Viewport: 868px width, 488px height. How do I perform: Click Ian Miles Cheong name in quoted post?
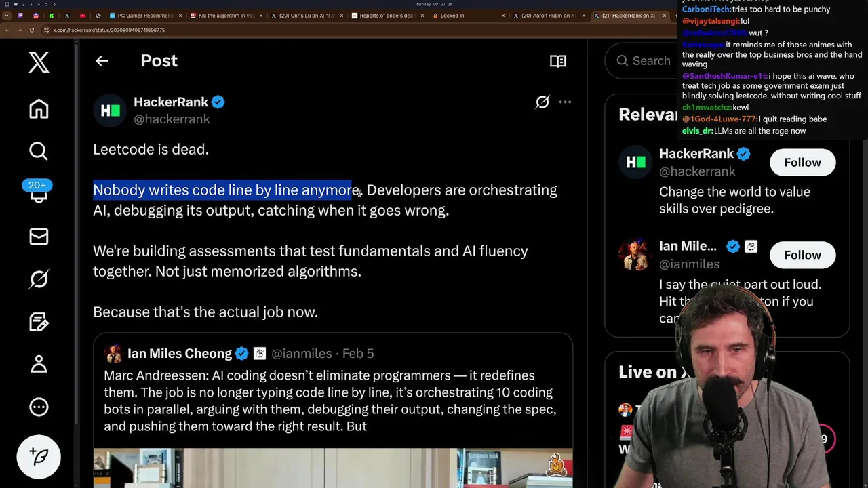tap(180, 354)
